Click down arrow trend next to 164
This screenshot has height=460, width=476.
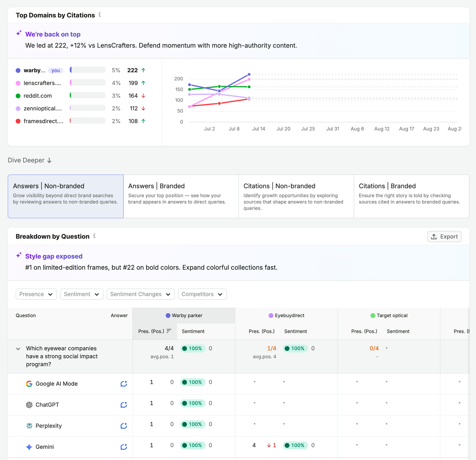(143, 96)
